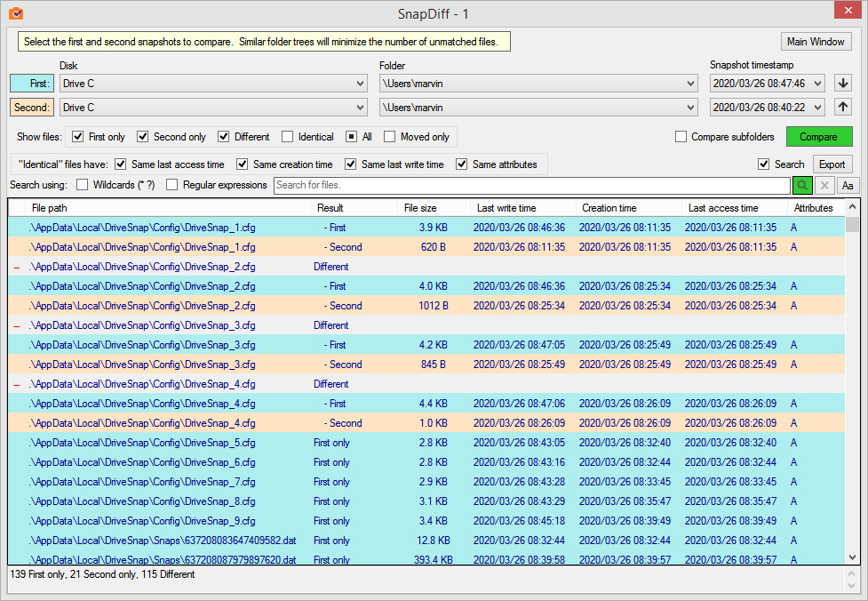Select DriveSnap_9.cfg First only row
Viewport: 868px width, 601px height.
pyautogui.click(x=426, y=521)
